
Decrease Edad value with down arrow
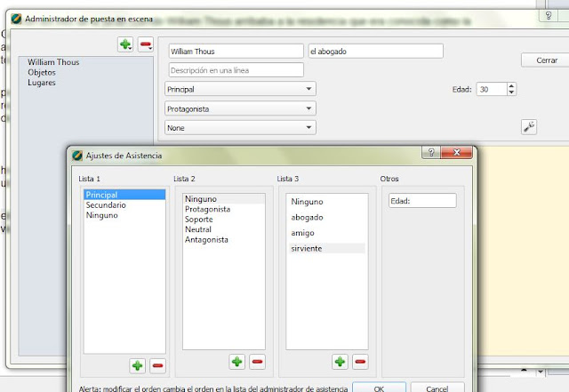click(511, 92)
